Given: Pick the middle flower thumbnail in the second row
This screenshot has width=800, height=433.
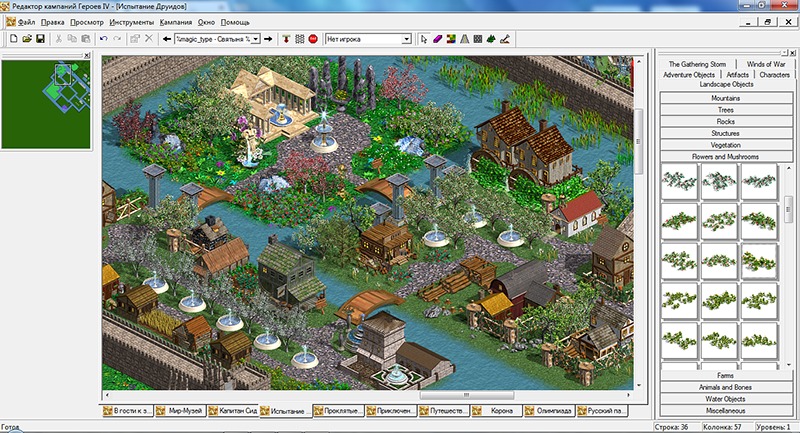Looking at the screenshot, I should click(x=719, y=221).
